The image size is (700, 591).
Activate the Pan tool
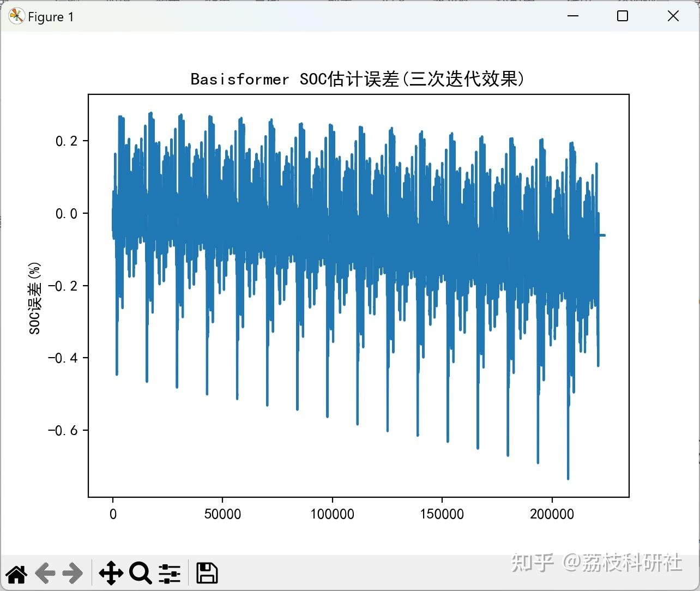(111, 573)
